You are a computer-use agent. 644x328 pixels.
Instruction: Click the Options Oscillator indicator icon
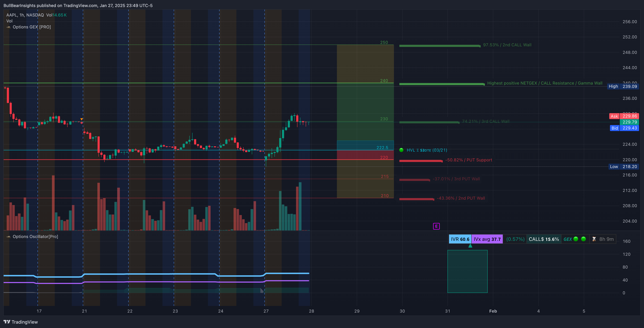(x=8, y=237)
